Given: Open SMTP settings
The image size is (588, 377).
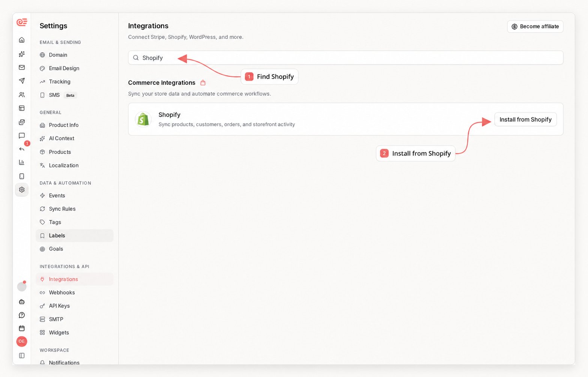Looking at the screenshot, I should (75, 319).
